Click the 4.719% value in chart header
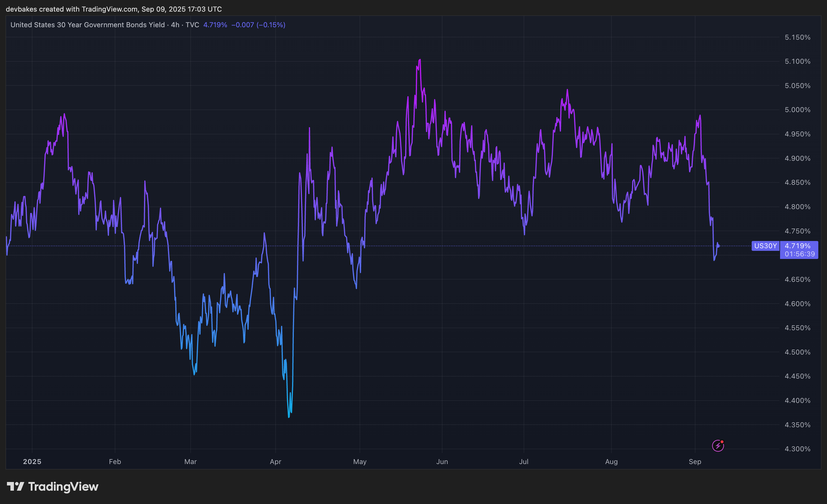827x504 pixels. tap(215, 25)
